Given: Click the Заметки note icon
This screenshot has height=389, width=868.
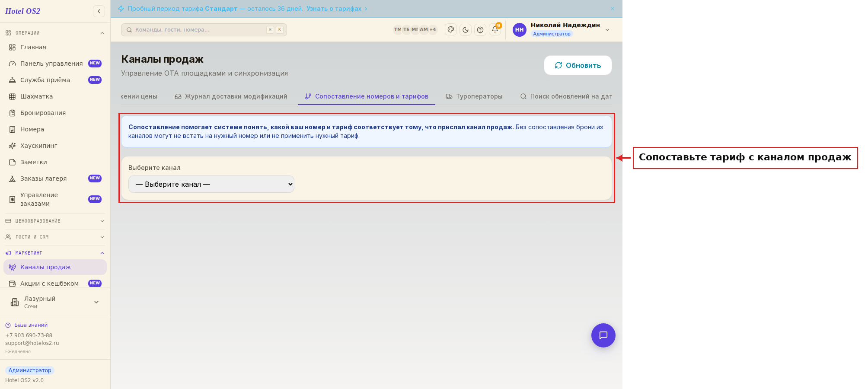Looking at the screenshot, I should pyautogui.click(x=12, y=162).
